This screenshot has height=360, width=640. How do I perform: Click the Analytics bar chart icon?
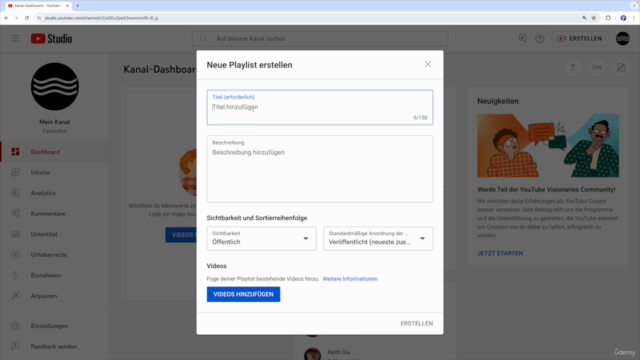[x=15, y=193]
